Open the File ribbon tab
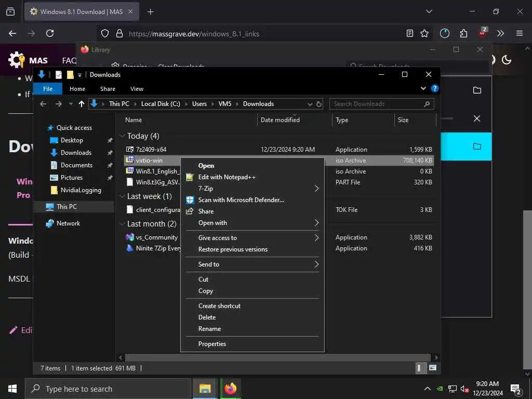Screen dimensions: 532x399 (48, 89)
